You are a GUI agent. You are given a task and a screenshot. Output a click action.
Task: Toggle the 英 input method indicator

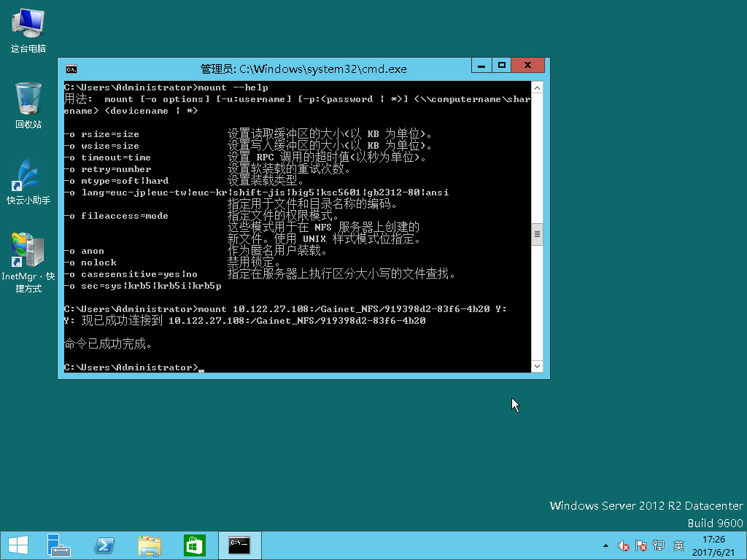[x=678, y=545]
